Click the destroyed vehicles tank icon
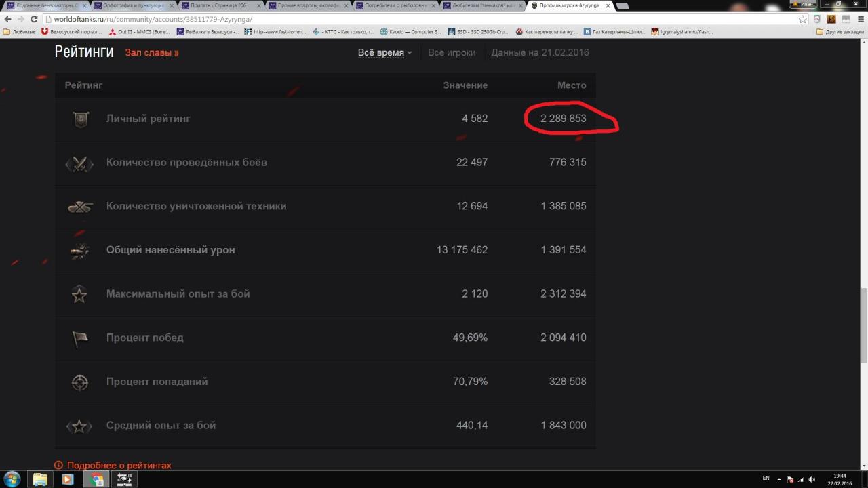Viewport: 868px width, 488px height. coord(80,207)
